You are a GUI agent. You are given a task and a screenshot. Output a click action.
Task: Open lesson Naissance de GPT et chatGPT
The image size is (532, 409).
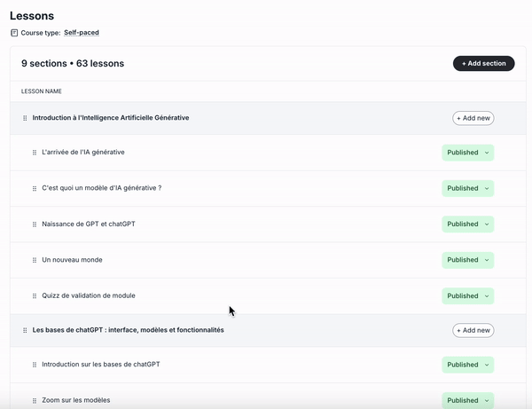[89, 224]
